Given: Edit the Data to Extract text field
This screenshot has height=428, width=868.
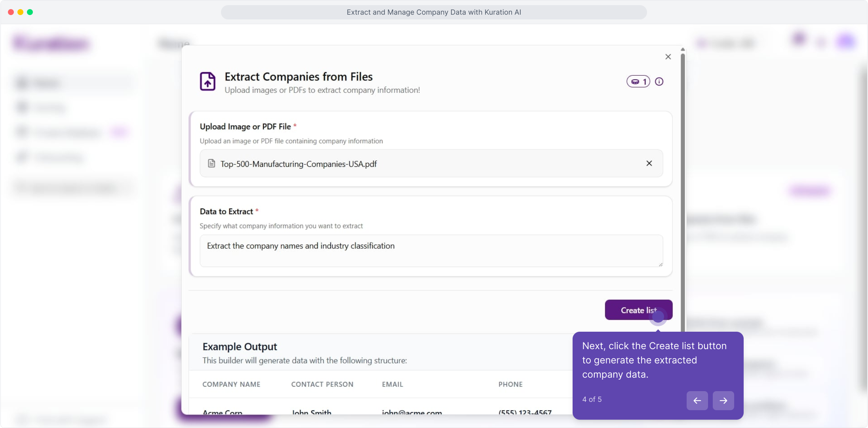Looking at the screenshot, I should pos(431,251).
